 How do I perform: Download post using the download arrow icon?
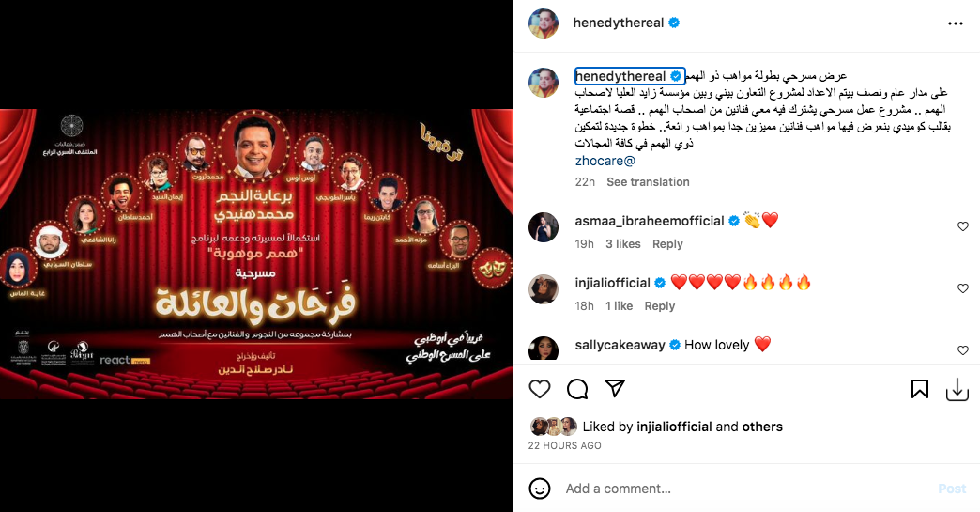point(957,390)
